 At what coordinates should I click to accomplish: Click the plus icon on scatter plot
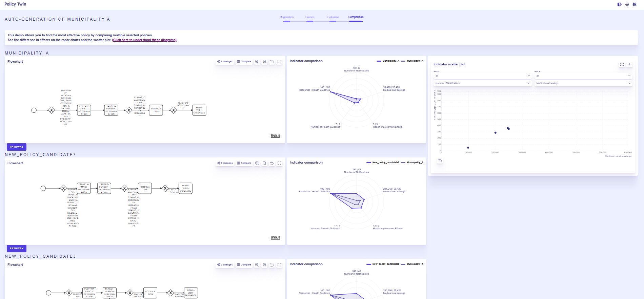(629, 64)
